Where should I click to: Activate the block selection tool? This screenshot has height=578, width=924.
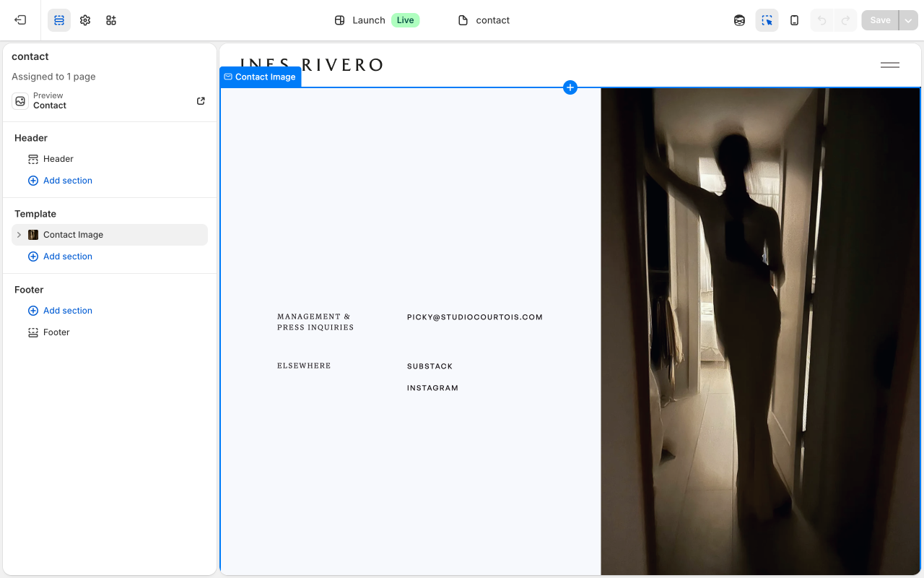[x=767, y=20]
